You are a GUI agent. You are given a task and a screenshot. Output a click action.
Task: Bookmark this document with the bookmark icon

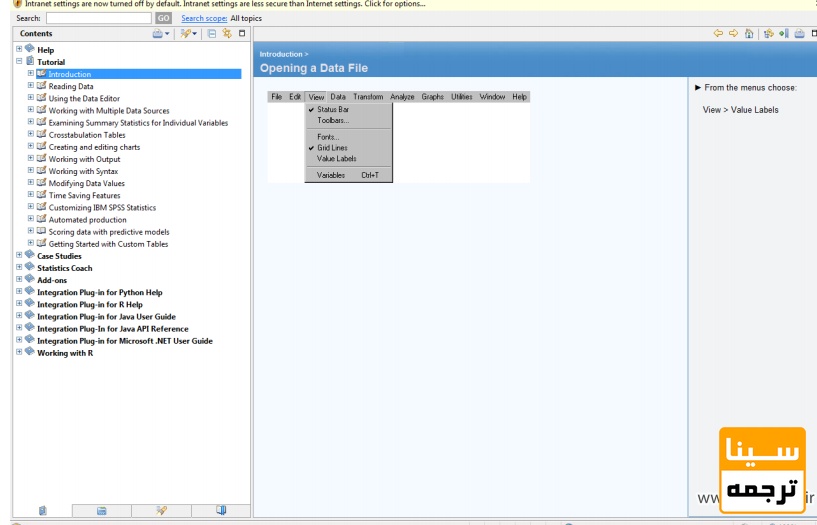coord(784,33)
